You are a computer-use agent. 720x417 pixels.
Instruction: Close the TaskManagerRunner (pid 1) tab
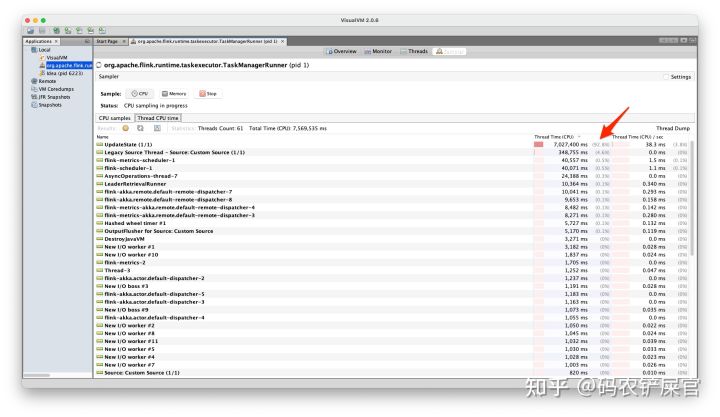pos(282,41)
